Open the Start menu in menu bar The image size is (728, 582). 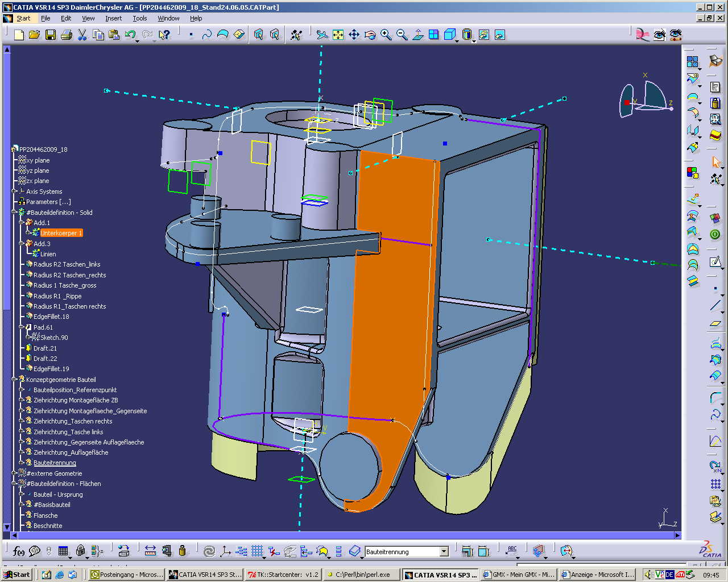pyautogui.click(x=23, y=18)
